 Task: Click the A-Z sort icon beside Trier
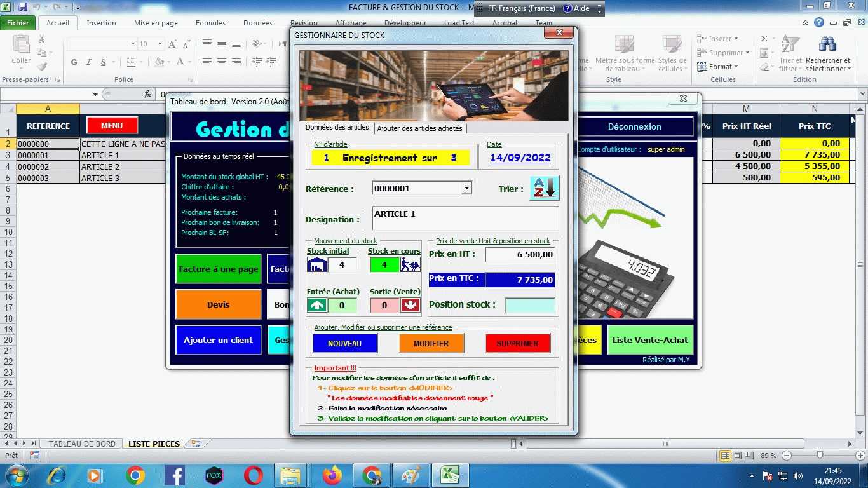pos(545,189)
